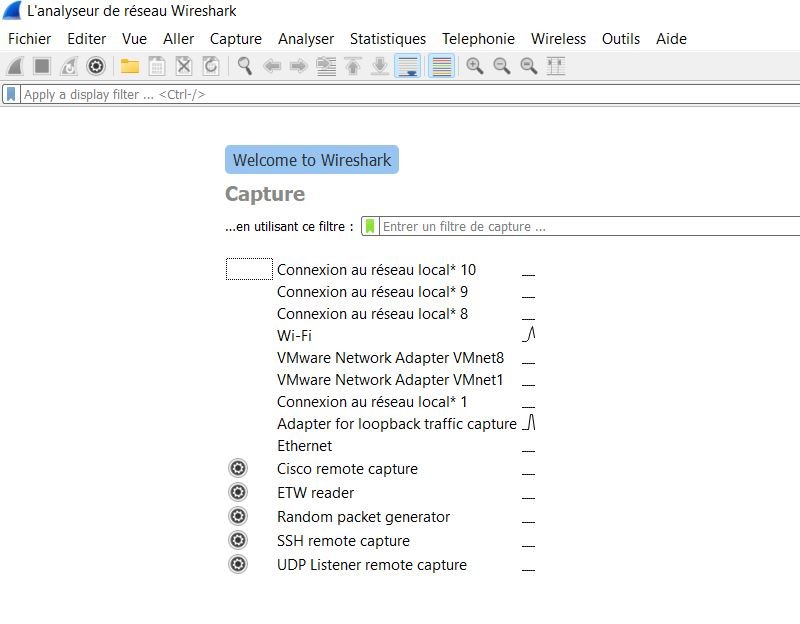Find a packet with the magnifier icon
This screenshot has width=800, height=624.
pos(245,66)
